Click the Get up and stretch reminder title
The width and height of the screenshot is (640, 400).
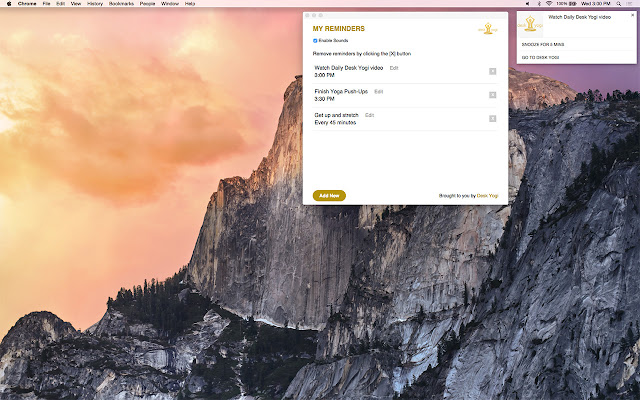(336, 115)
